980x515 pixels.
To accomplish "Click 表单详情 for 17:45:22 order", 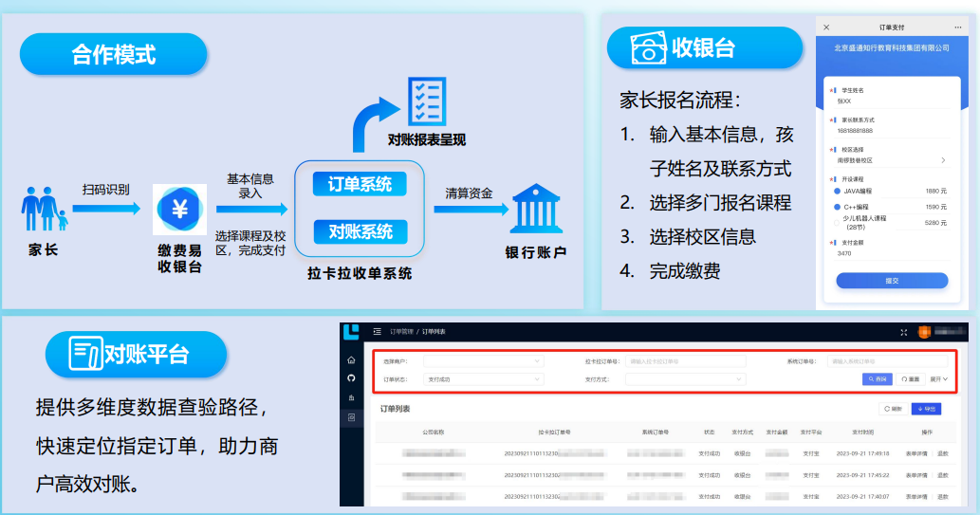I will (916, 475).
